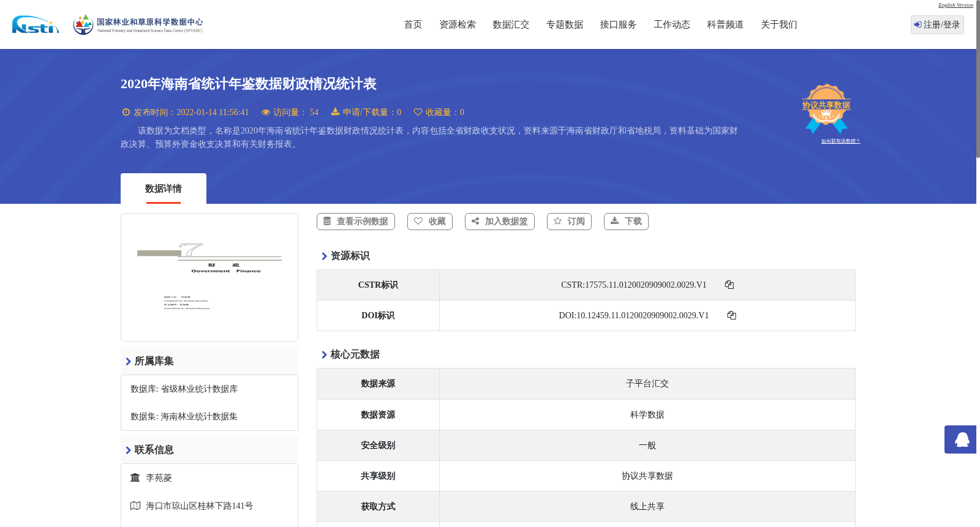Click the eye icon next to 访问量
The image size is (980, 527).
tap(266, 112)
